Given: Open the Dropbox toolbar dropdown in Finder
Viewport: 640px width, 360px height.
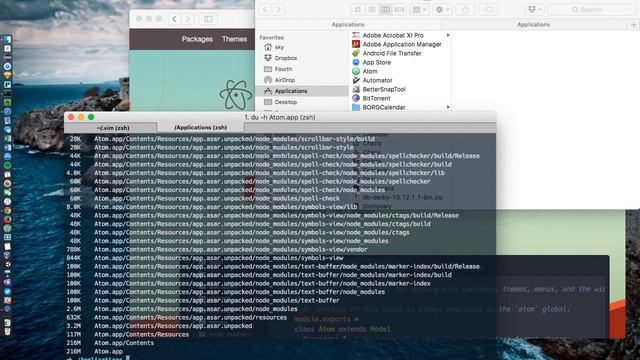Looking at the screenshot, I should (x=534, y=9).
